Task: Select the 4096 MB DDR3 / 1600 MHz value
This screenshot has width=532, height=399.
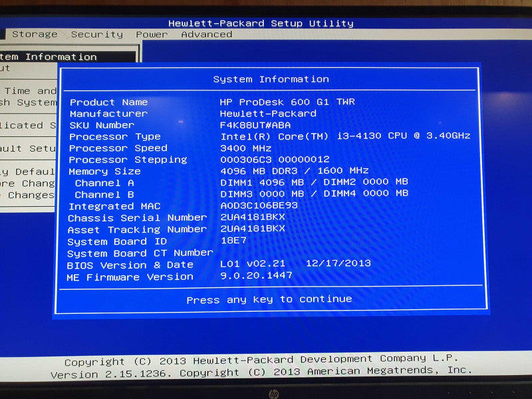Action: pyautogui.click(x=295, y=171)
